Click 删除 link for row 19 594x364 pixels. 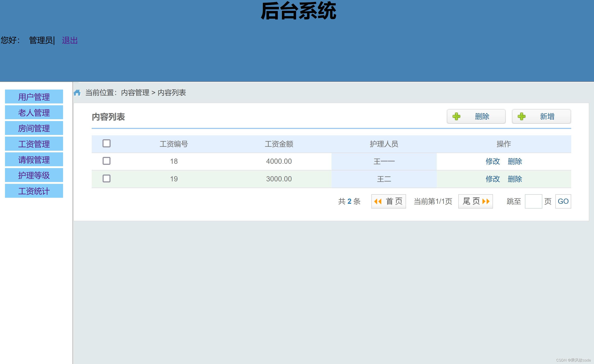pos(515,179)
